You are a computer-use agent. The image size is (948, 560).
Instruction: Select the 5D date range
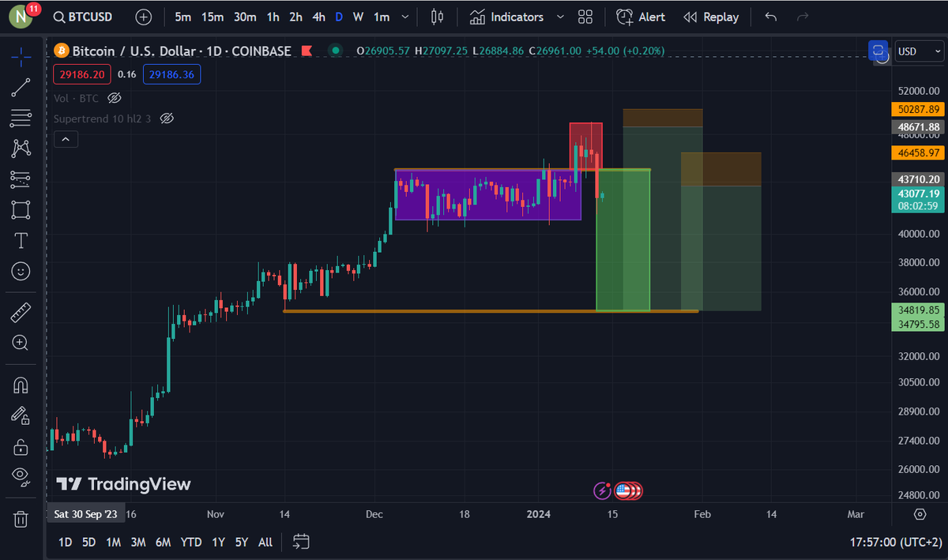click(x=89, y=542)
